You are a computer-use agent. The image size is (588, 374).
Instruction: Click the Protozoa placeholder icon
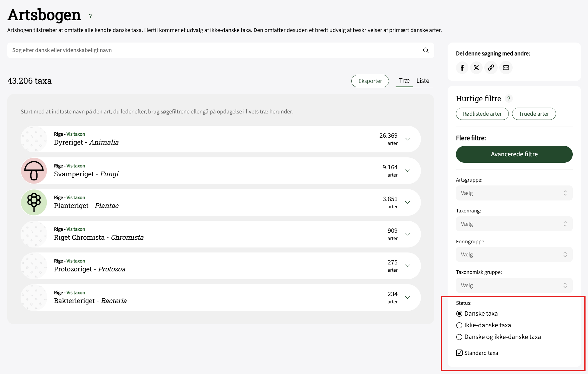coord(34,266)
